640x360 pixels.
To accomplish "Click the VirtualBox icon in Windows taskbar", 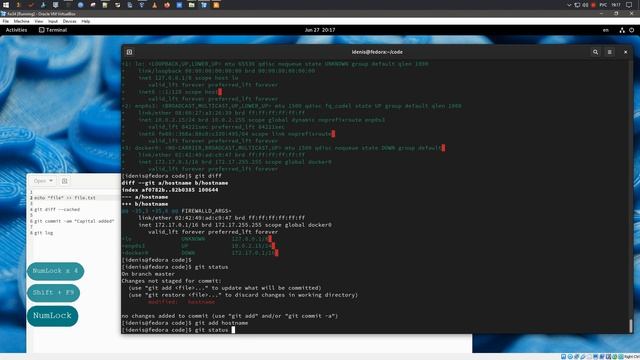I will coord(204,5).
